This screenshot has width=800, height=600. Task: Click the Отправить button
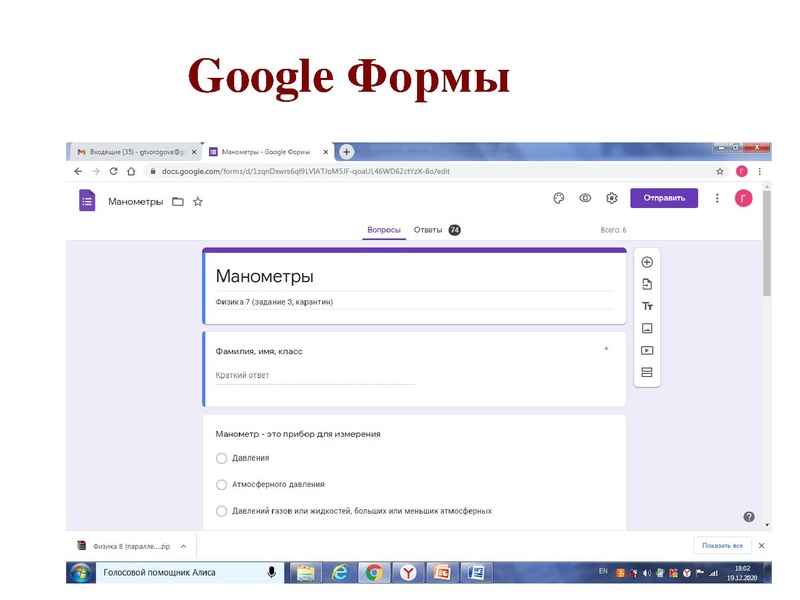point(666,199)
